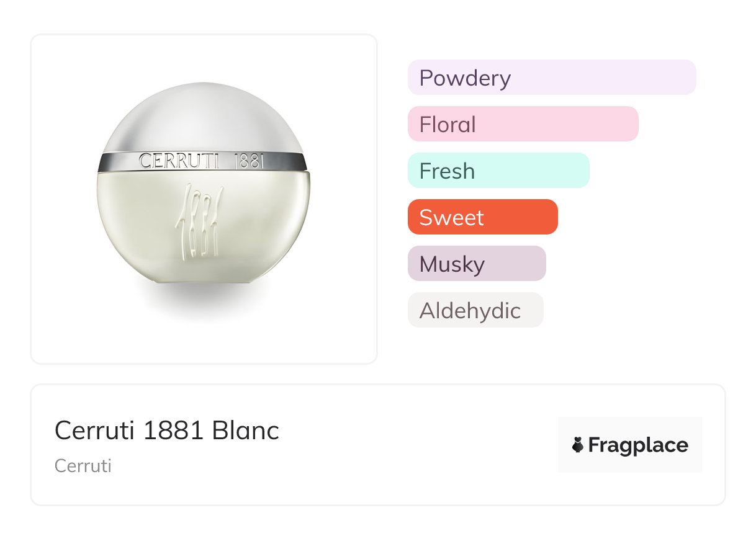756x536 pixels.
Task: Click "Cerruti" at the start of the fragrance title
Action: pos(94,431)
